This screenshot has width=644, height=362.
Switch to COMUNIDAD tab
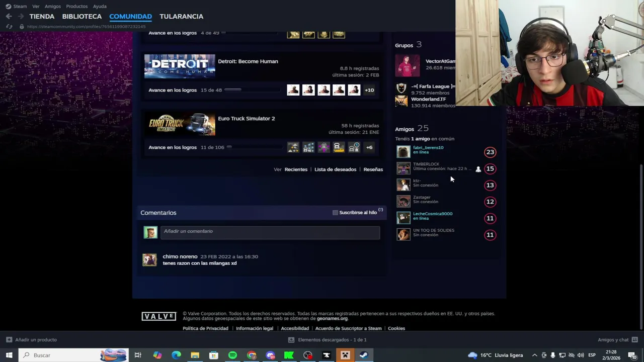point(130,17)
